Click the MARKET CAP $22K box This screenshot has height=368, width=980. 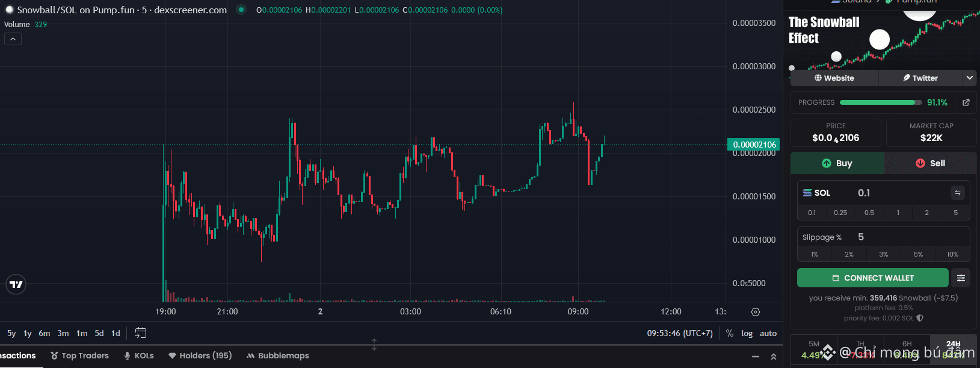(x=931, y=133)
